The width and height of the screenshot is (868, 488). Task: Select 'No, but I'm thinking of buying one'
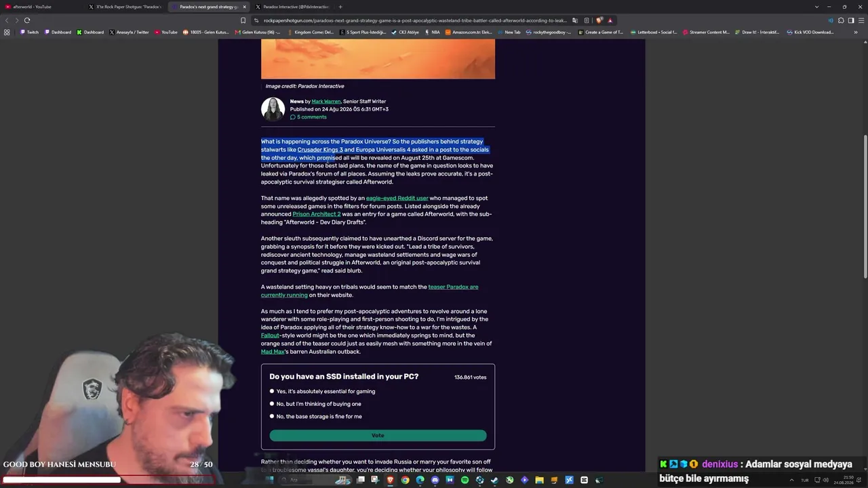pos(272,404)
